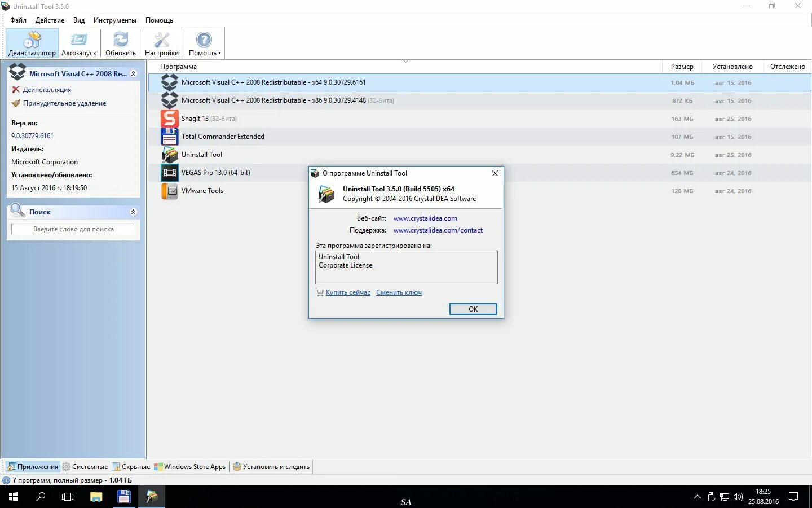This screenshot has width=812, height=508.
Task: Click the Total Commander Extended floppy icon
Action: [170, 137]
